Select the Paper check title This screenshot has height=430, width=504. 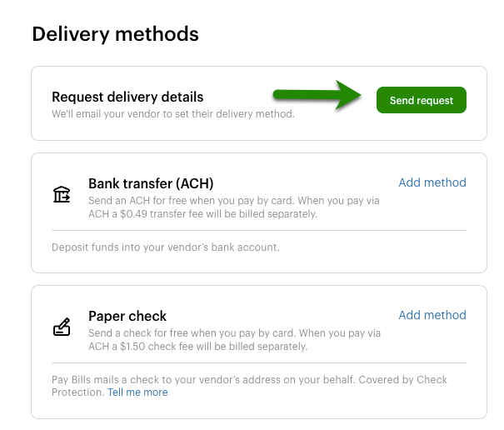click(x=127, y=316)
